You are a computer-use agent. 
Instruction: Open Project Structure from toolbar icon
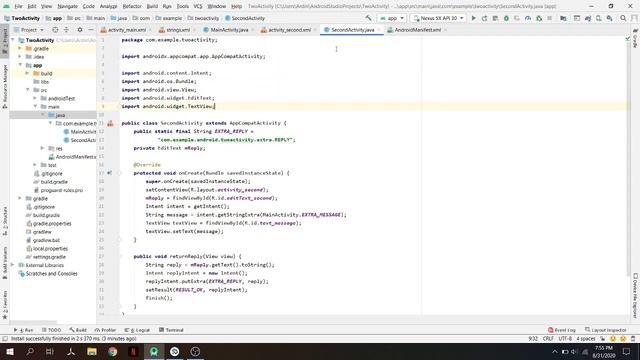coord(563,18)
